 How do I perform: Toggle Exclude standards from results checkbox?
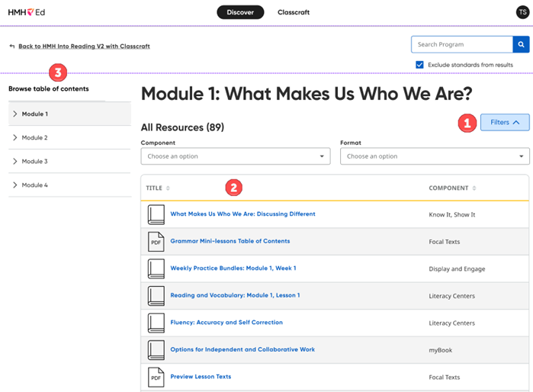click(420, 65)
